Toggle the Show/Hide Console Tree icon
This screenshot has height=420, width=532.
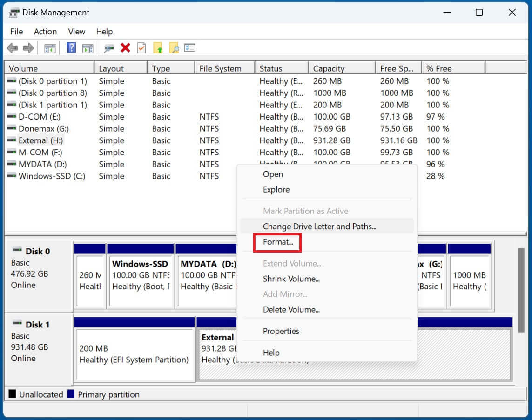click(51, 47)
